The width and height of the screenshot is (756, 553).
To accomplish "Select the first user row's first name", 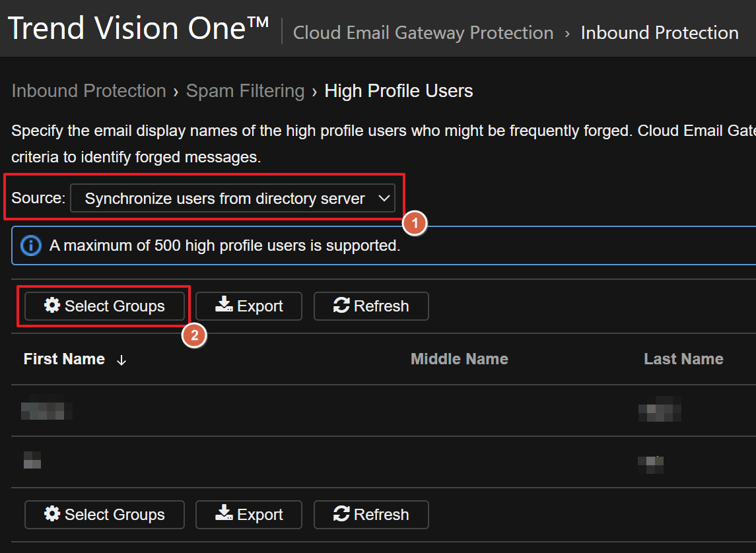I will 46,410.
